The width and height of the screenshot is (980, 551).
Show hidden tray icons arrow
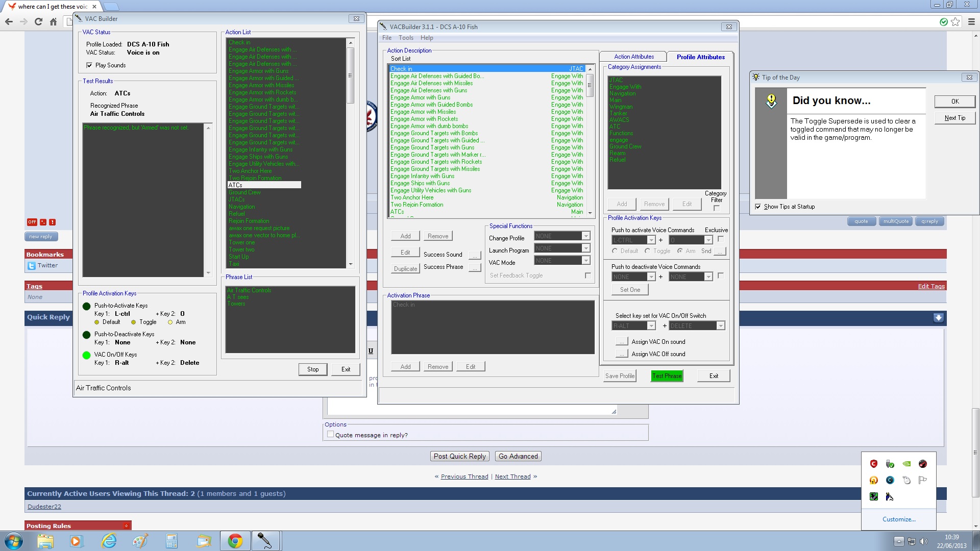pyautogui.click(x=899, y=541)
